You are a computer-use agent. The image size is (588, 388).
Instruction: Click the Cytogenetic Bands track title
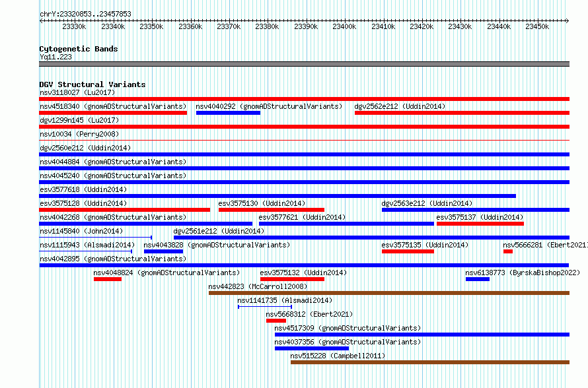click(79, 49)
